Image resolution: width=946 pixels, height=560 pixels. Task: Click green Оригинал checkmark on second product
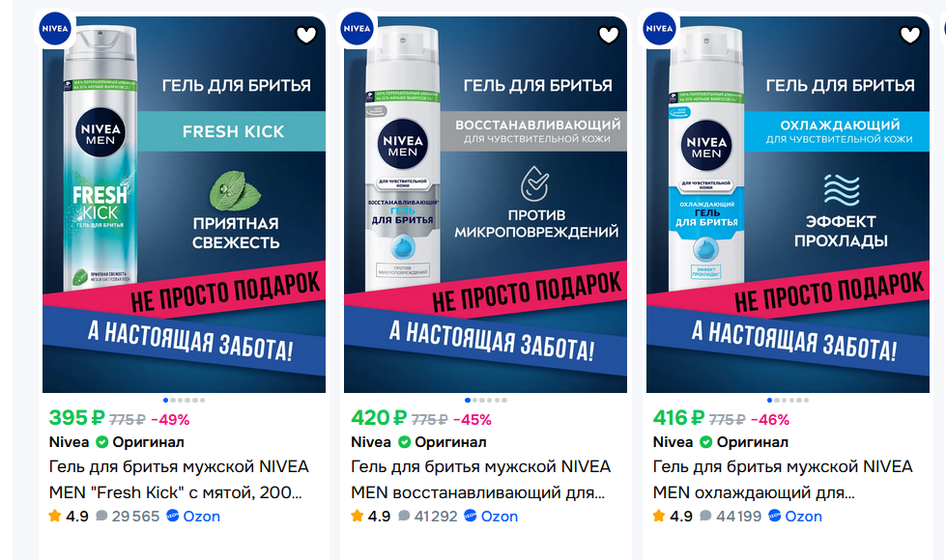pyautogui.click(x=404, y=442)
